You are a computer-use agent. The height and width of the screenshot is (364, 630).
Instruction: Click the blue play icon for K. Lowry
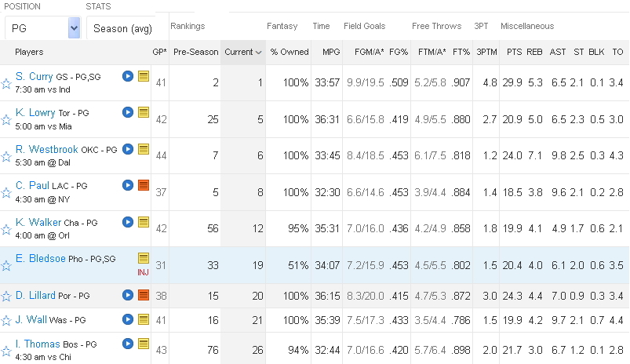[x=128, y=112]
